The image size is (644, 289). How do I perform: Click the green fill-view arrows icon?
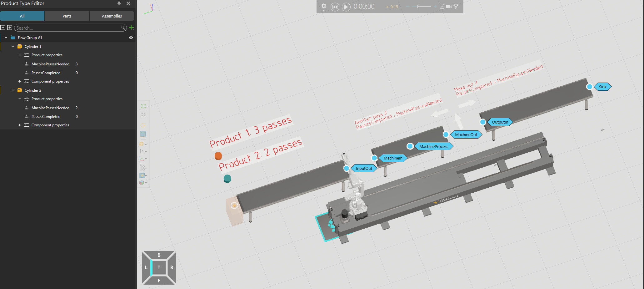(143, 106)
